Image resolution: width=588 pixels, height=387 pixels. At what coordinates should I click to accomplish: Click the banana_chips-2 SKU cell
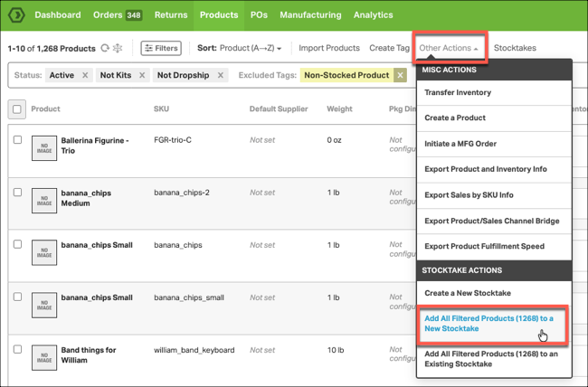[182, 193]
